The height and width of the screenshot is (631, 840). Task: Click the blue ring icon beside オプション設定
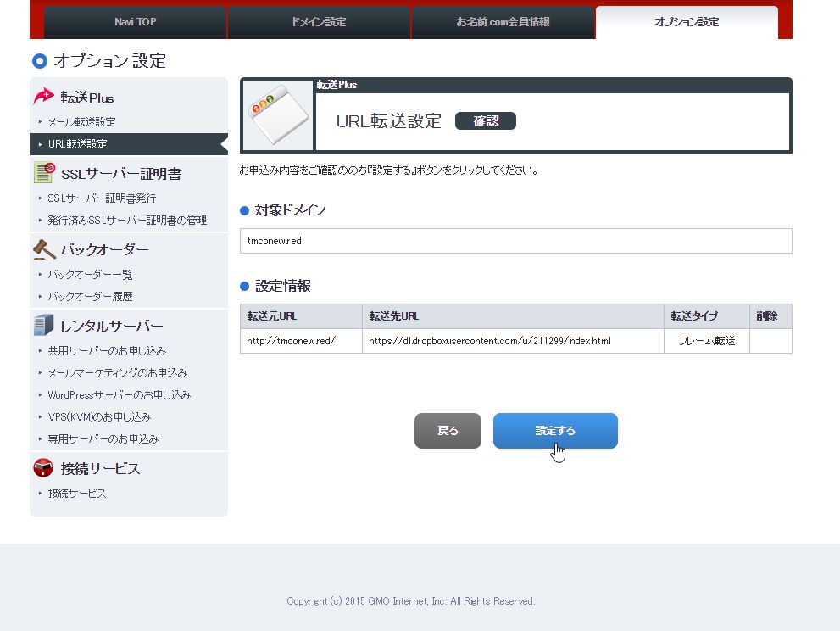coord(40,61)
